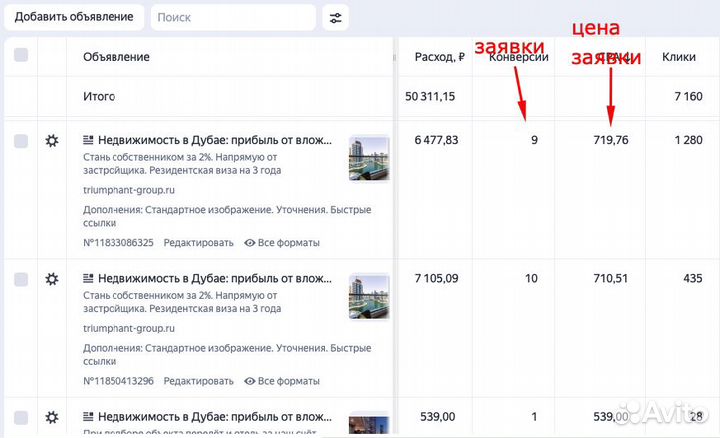
Task: Select clicks value 435
Action: 692,278
